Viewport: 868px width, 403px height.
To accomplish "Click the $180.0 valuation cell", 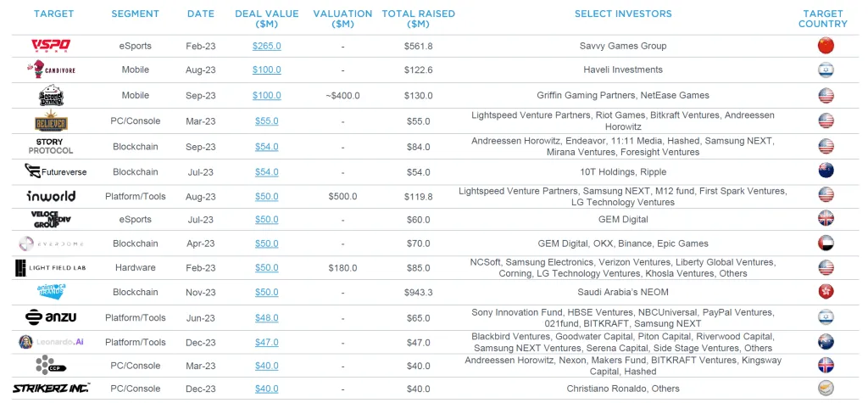I will [342, 268].
